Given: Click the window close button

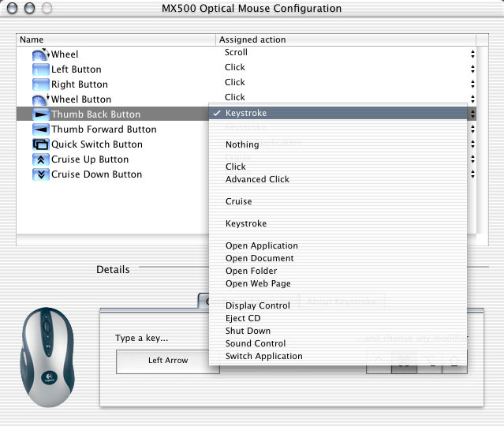Looking at the screenshot, I should tap(12, 8).
